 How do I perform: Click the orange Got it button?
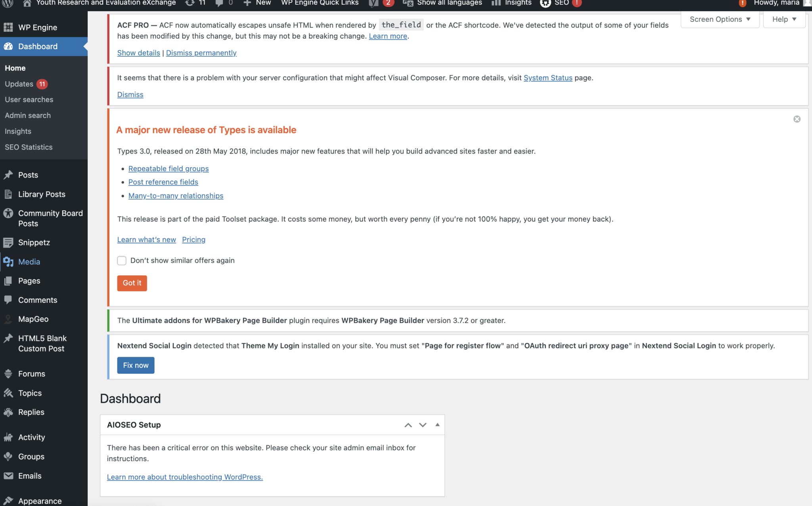point(132,283)
